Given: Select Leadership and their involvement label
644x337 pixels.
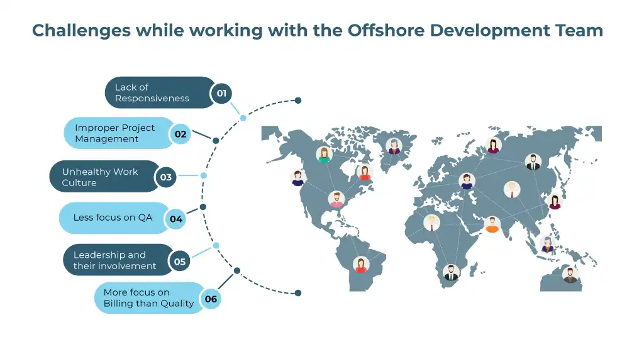Looking at the screenshot, I should coord(115,260).
